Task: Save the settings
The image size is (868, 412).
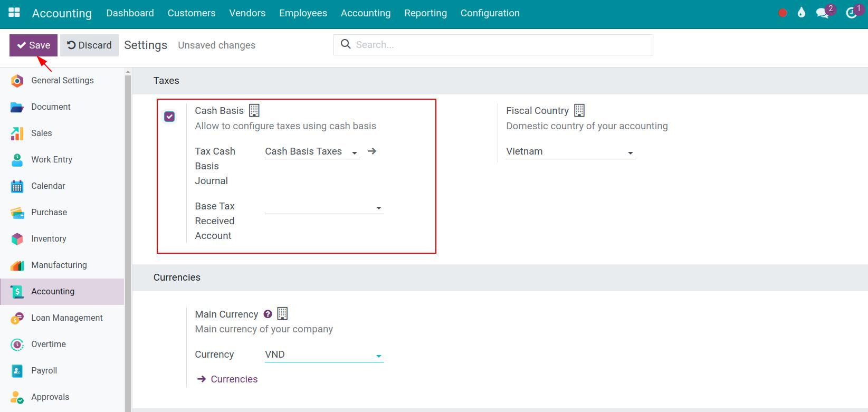Action: (x=33, y=45)
